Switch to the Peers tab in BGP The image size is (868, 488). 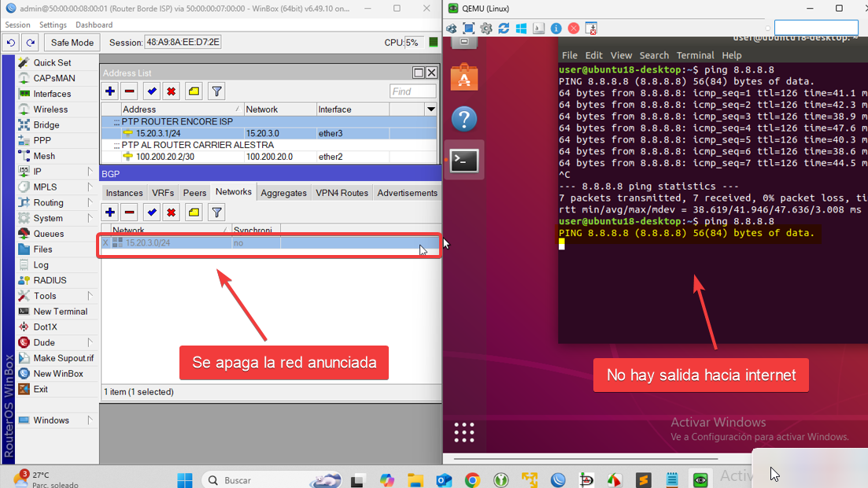tap(194, 193)
